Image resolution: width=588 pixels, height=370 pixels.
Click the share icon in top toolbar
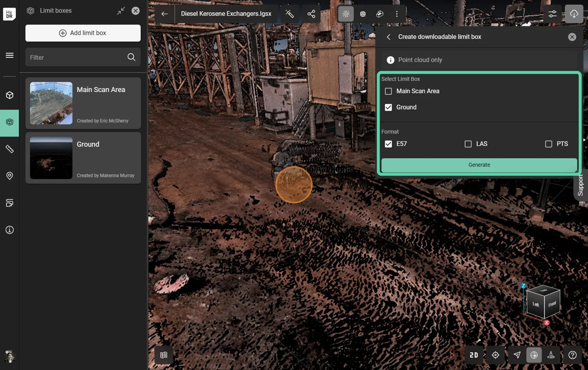(311, 14)
